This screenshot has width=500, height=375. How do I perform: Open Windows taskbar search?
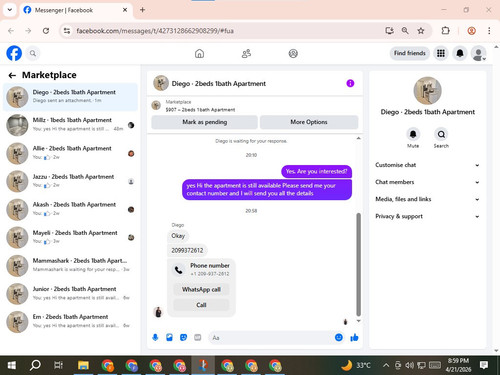click(x=35, y=365)
